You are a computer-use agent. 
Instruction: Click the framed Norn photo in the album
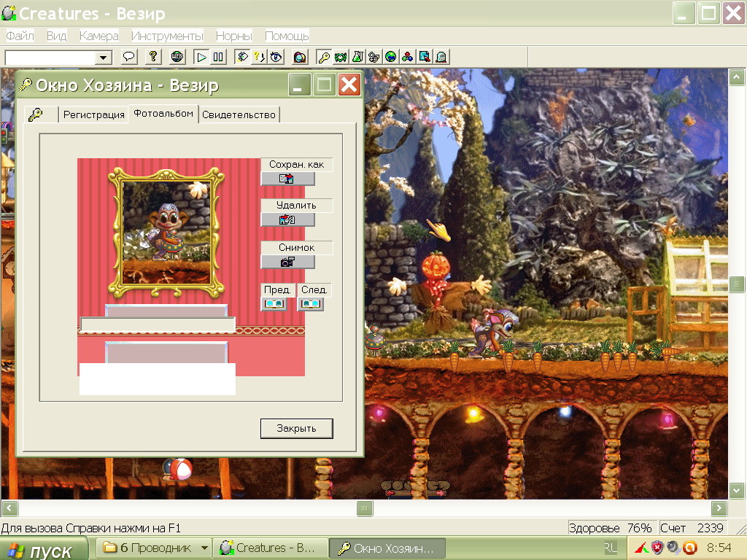pyautogui.click(x=166, y=233)
